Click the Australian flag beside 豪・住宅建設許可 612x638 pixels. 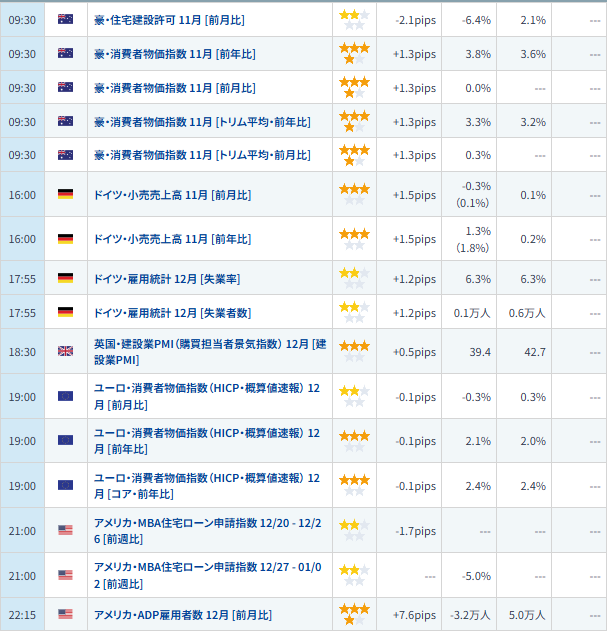[x=65, y=19]
